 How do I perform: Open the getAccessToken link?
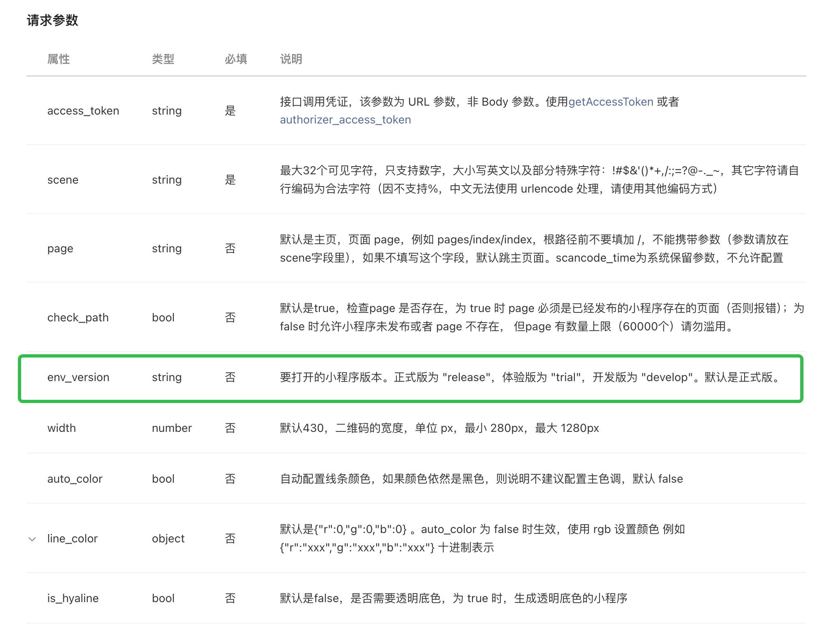(611, 102)
